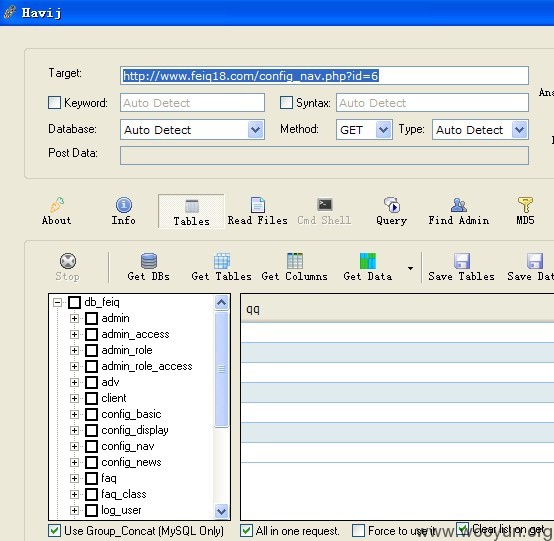Select the config_display tree item
The width and height of the screenshot is (554, 541).
(135, 430)
